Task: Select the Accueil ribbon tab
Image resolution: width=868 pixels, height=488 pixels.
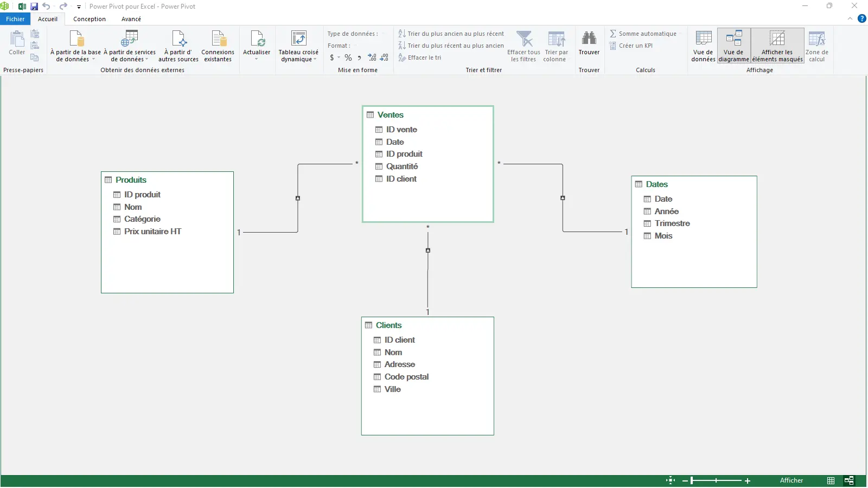Action: 48,19
